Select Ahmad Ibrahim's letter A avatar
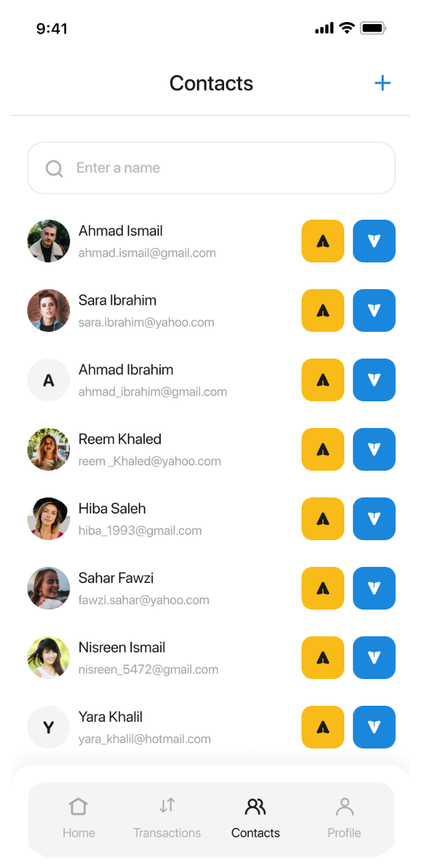 tap(49, 380)
